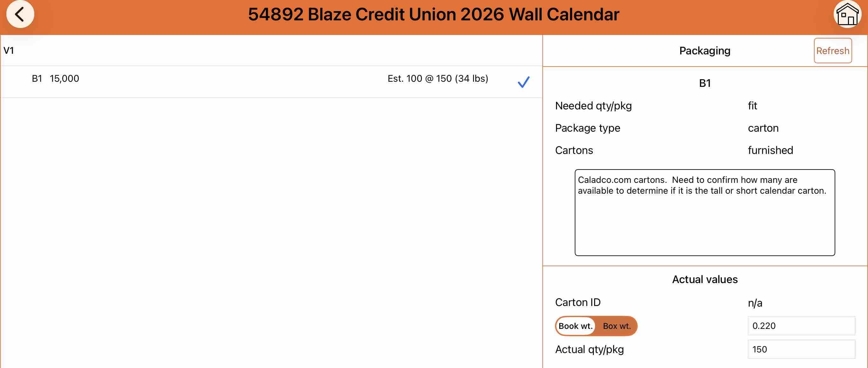
Task: Go to the home screen icon
Action: pyautogui.click(x=847, y=15)
